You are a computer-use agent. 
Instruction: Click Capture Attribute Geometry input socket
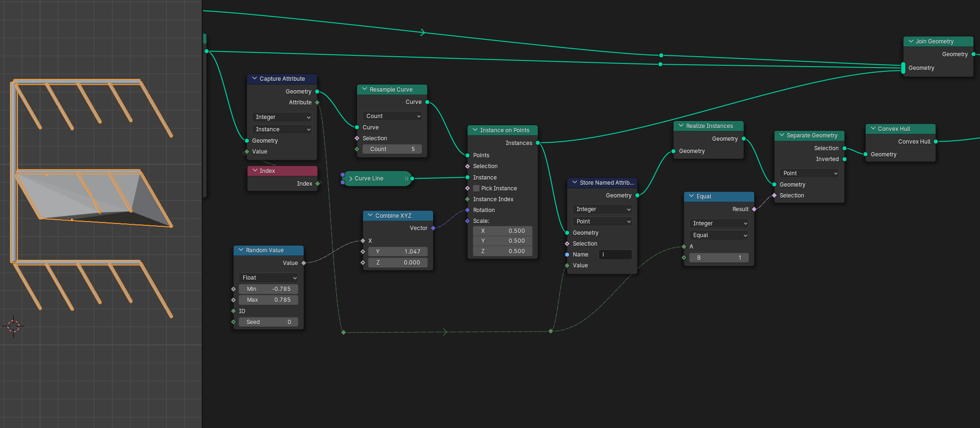pyautogui.click(x=247, y=141)
